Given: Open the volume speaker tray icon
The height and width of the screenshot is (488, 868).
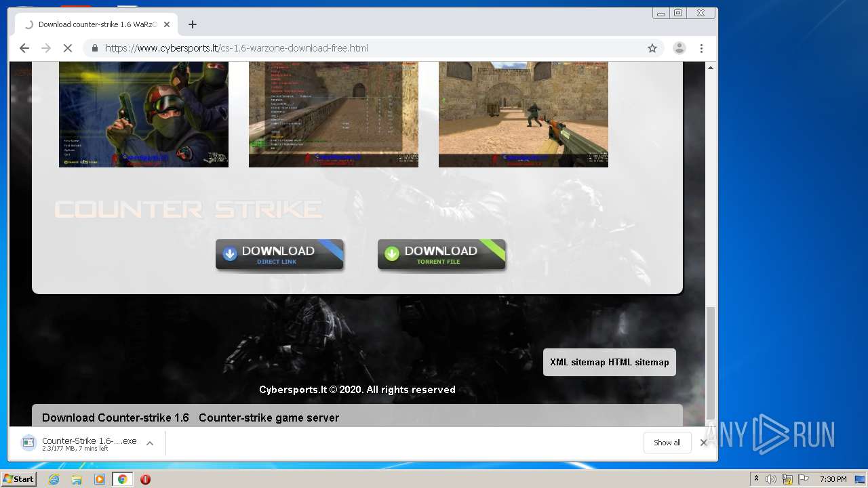Looking at the screenshot, I should tap(771, 479).
